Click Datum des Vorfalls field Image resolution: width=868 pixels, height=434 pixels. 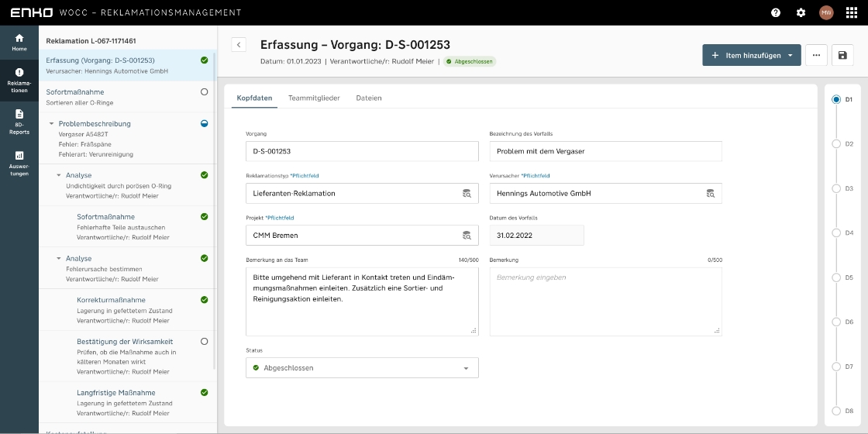coord(536,236)
